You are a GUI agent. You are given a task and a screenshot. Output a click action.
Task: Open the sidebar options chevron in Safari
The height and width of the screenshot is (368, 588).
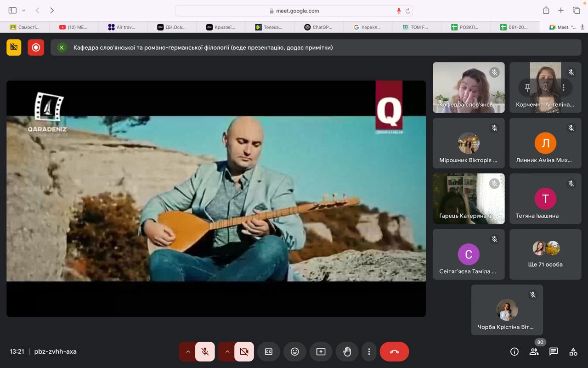click(23, 11)
